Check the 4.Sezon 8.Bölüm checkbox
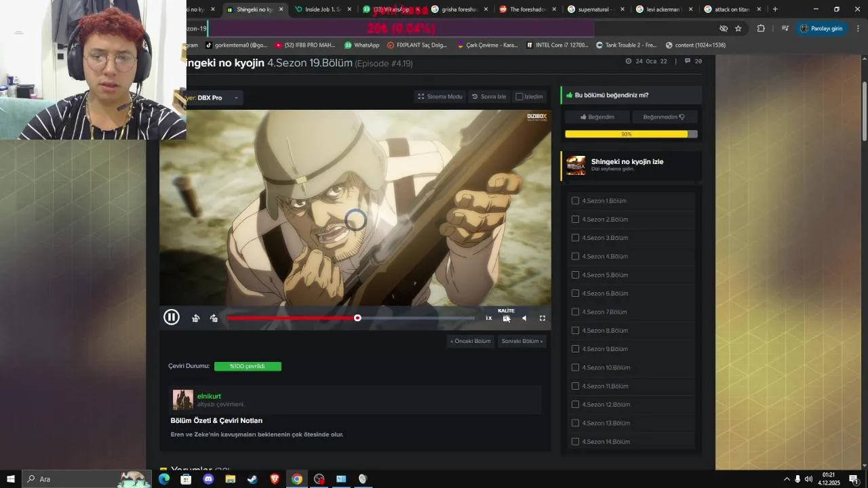 575,330
